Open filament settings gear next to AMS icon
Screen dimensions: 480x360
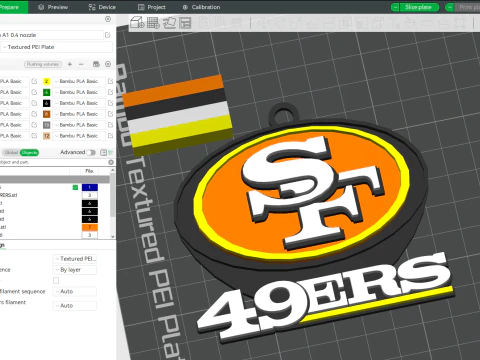tap(108, 64)
